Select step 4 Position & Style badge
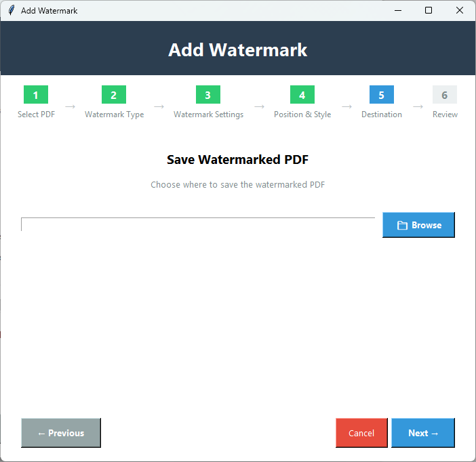 point(302,95)
